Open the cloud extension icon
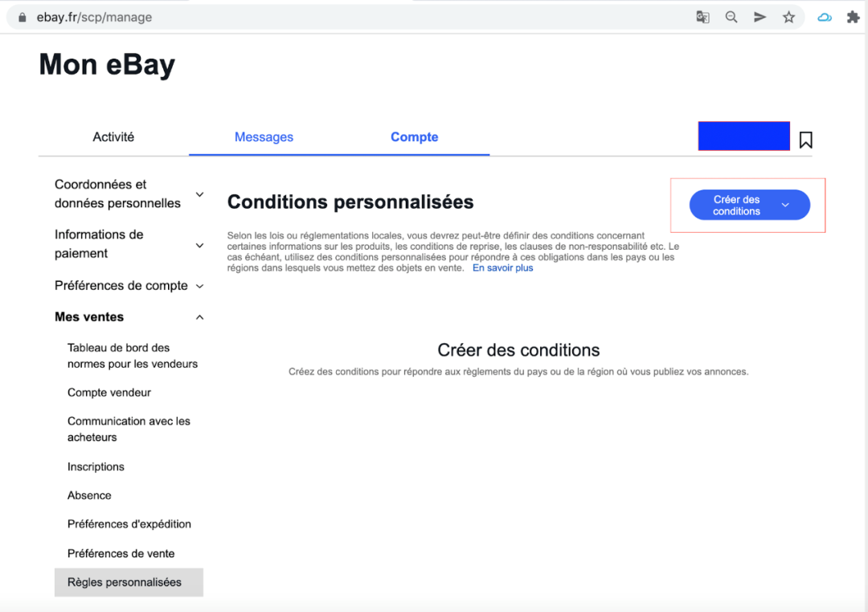 [x=825, y=17]
